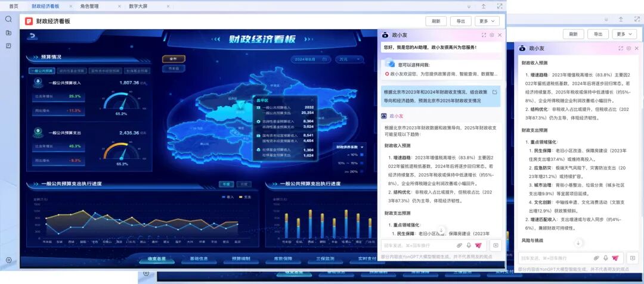Expand the 财政供养系数 legend dropdown
This screenshot has height=284, width=644.
[x=363, y=146]
